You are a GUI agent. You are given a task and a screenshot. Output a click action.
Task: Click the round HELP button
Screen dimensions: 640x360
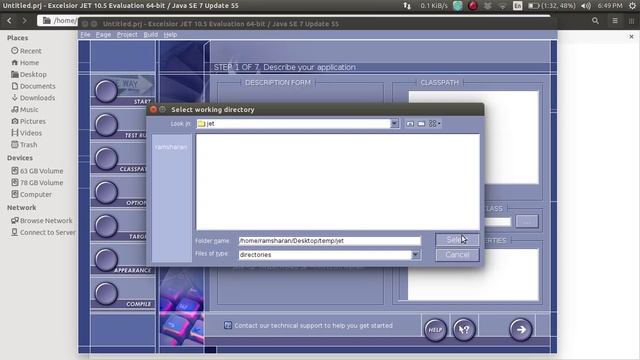click(435, 329)
